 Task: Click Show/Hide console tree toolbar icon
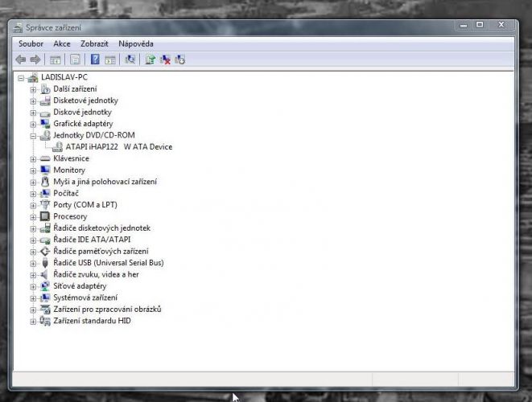[55, 60]
